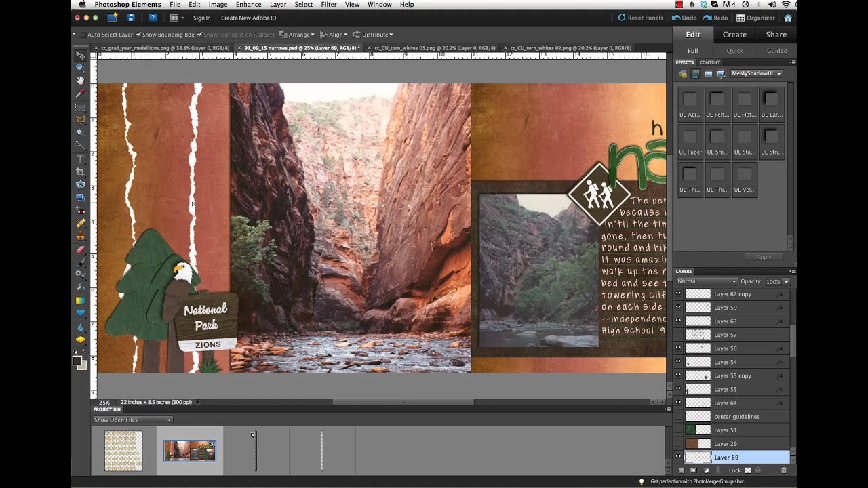Screen dimensions: 868x488
Task: Select the Hand tool
Action: [81, 81]
